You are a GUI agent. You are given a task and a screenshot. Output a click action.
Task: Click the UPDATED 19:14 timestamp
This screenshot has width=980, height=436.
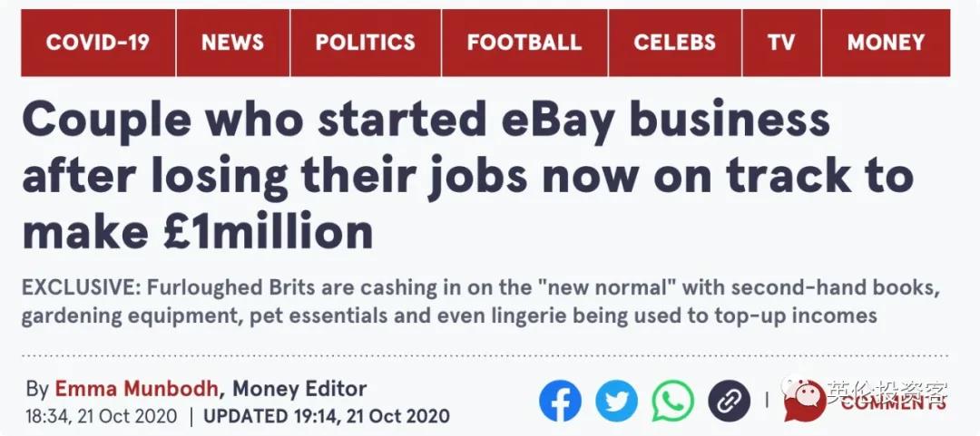(x=327, y=416)
